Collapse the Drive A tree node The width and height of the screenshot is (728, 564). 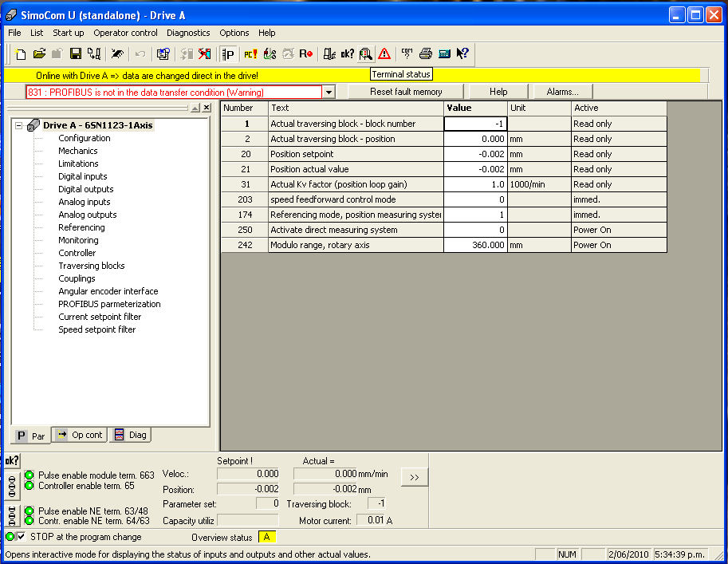tap(18, 125)
